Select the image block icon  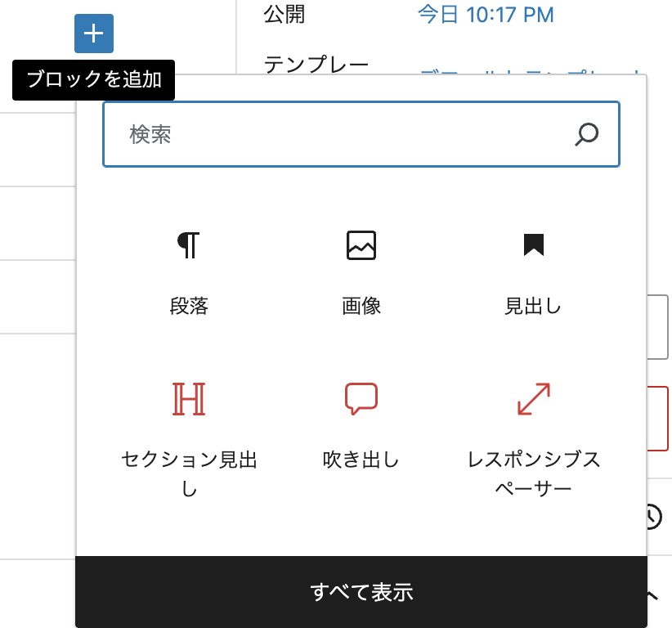coord(361,245)
